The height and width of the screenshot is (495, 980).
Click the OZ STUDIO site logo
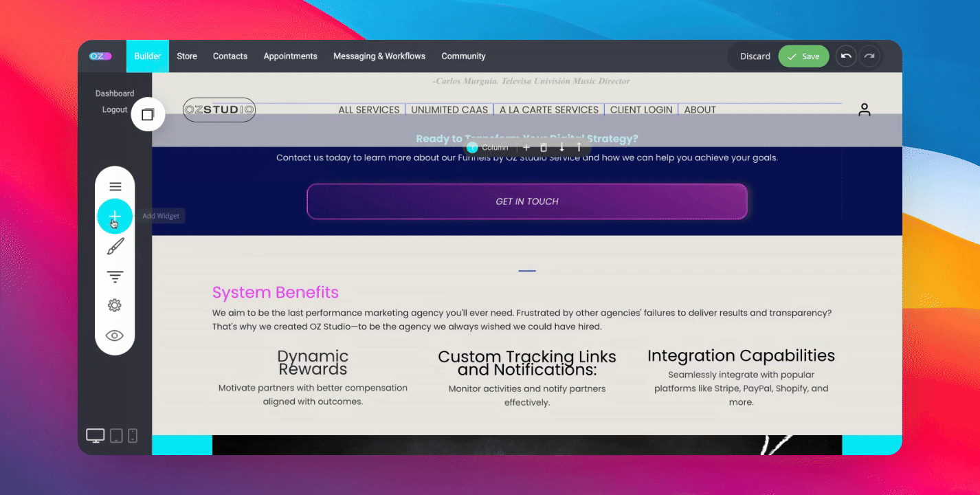click(219, 109)
